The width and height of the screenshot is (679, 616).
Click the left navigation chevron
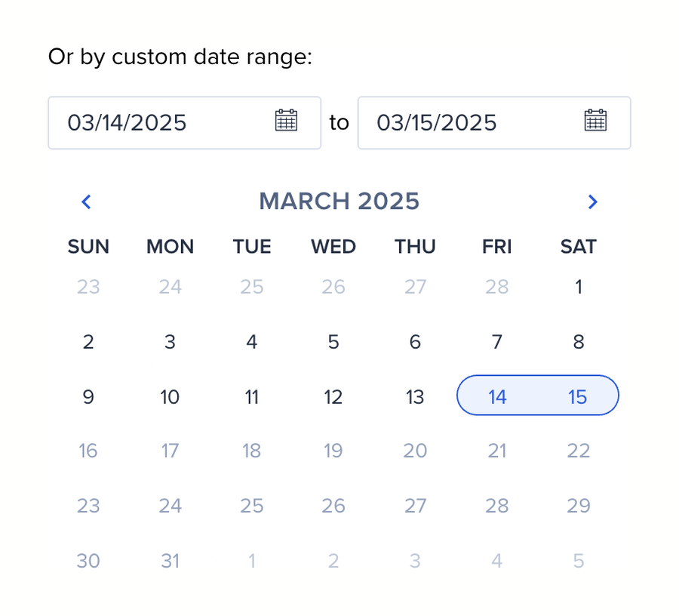point(86,202)
